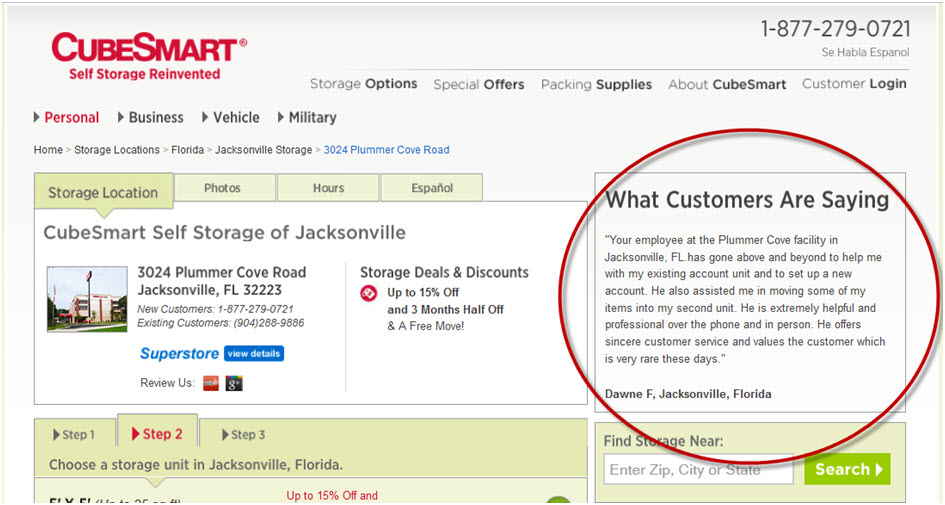Open the Google Plus review icon
This screenshot has height=505, width=945.
[x=234, y=383]
